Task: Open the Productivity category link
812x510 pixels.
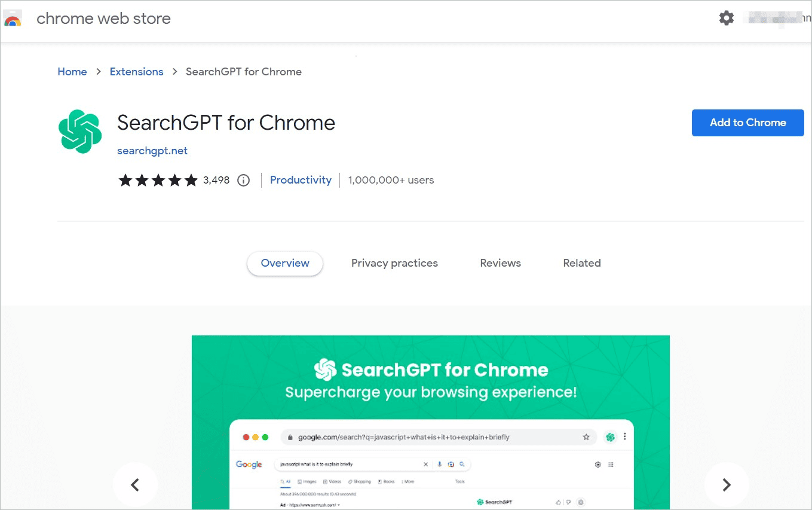Action: point(301,180)
